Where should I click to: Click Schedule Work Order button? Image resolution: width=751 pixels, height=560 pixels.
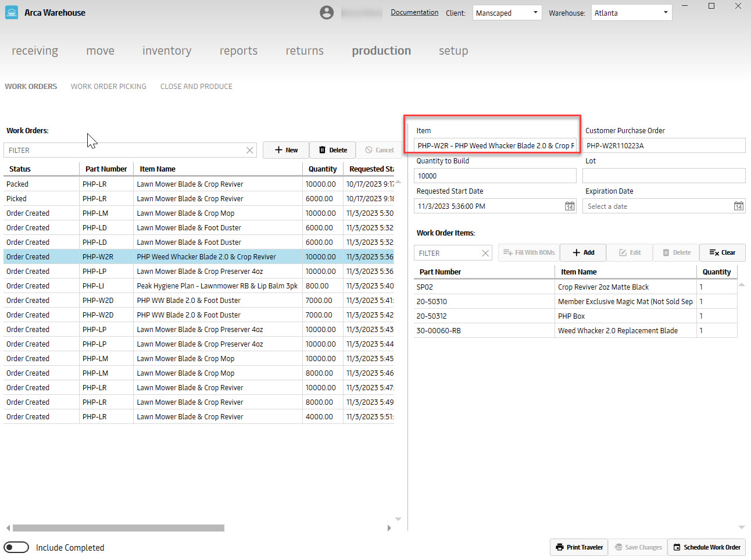point(706,547)
